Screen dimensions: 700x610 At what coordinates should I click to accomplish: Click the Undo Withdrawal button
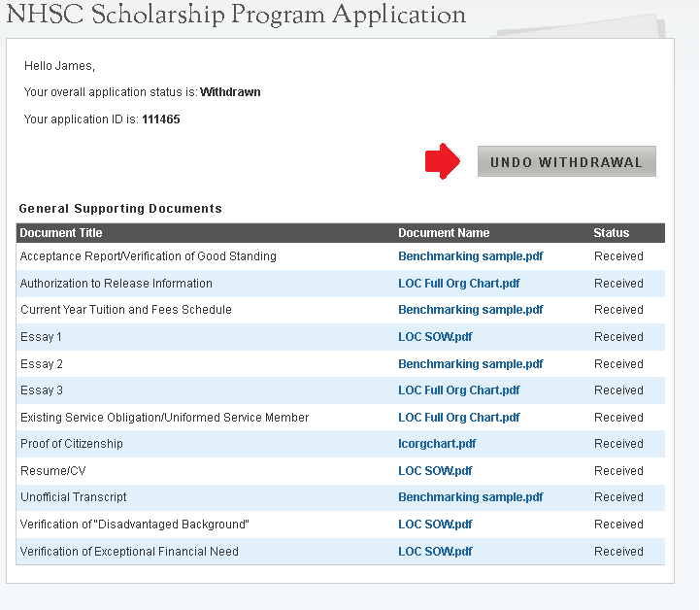[566, 162]
